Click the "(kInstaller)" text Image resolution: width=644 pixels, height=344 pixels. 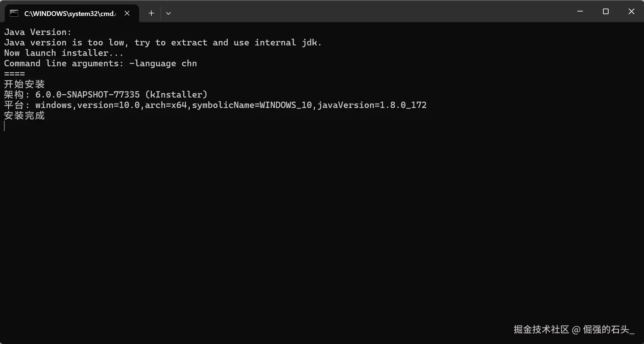tap(176, 95)
